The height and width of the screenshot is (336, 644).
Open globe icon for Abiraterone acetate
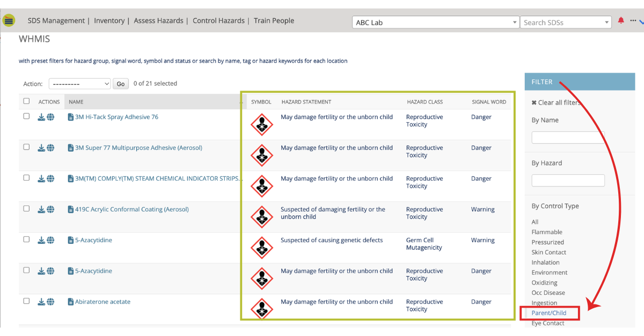(x=50, y=302)
